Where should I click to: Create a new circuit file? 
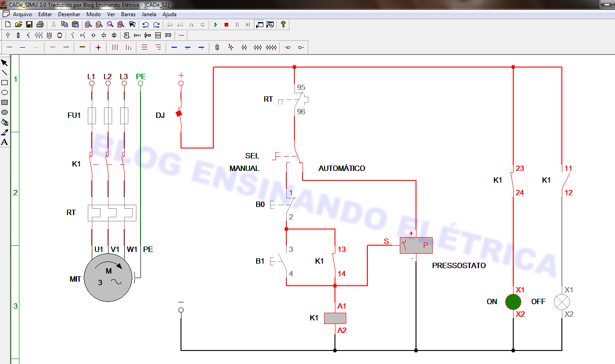pos(8,24)
